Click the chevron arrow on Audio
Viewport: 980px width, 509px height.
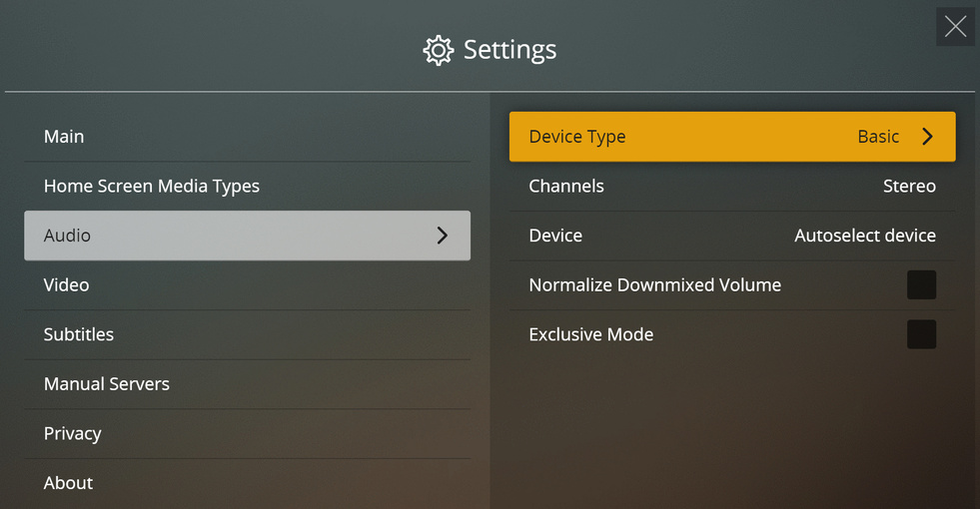tap(443, 236)
